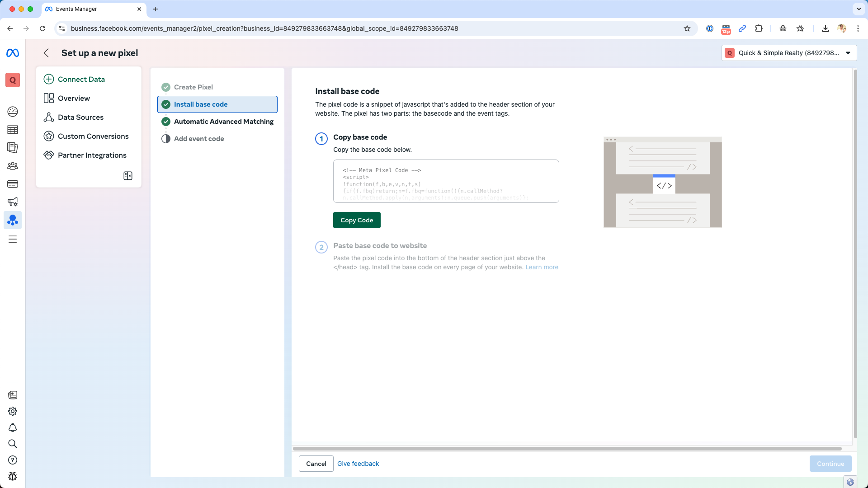Bookmark this page with the star icon
Viewport: 868px width, 488px height.
(x=687, y=28)
